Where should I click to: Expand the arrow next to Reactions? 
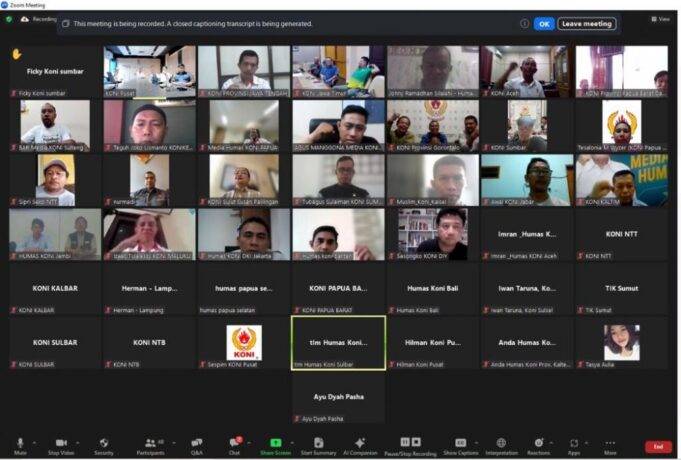click(551, 443)
